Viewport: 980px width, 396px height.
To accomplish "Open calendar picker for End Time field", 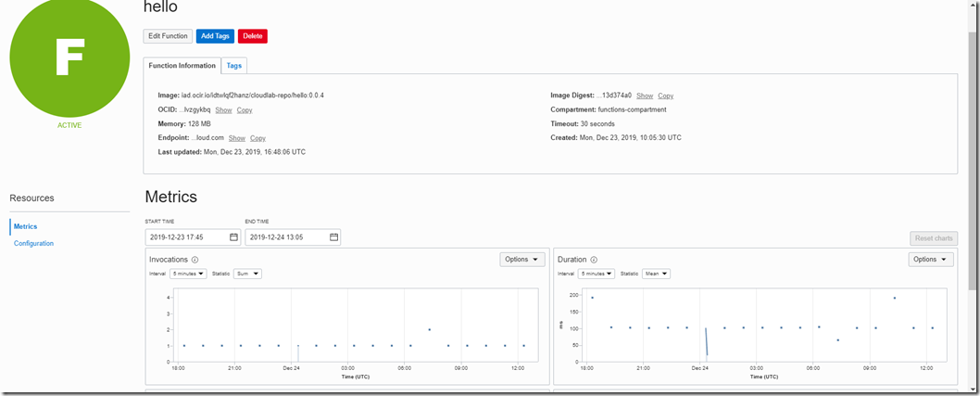I will point(333,237).
